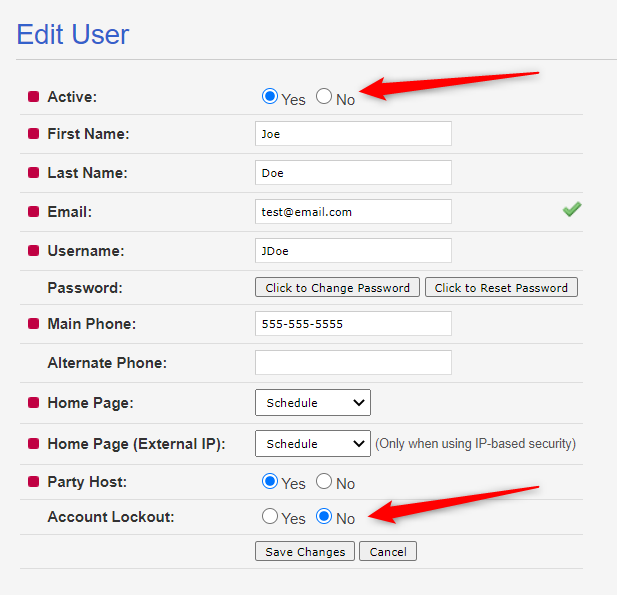Click the Main Phone label

92,324
